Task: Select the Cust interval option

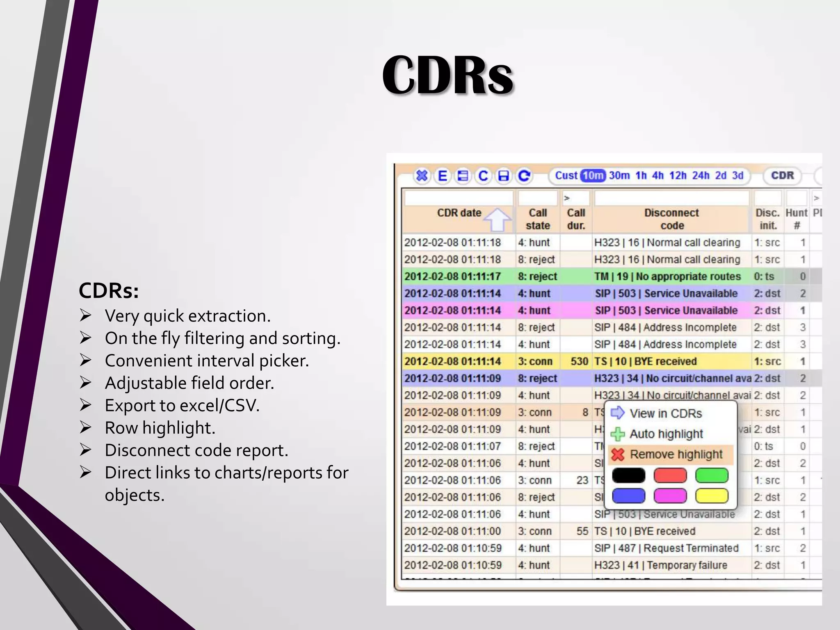Action: point(566,176)
